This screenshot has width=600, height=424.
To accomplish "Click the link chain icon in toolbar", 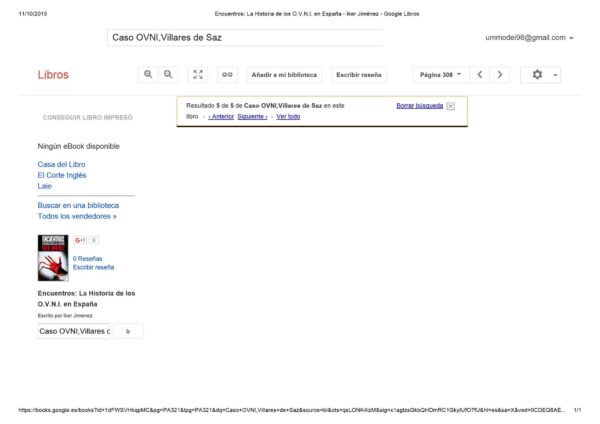I will pyautogui.click(x=227, y=74).
